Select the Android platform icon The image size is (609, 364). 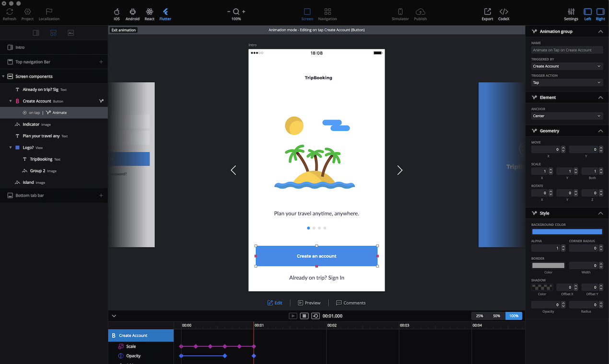tap(132, 13)
